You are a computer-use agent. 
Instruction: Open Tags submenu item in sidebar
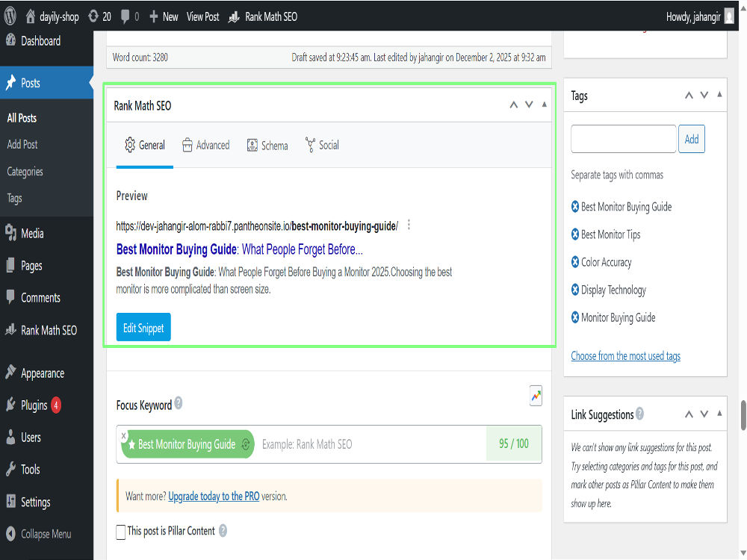(14, 198)
